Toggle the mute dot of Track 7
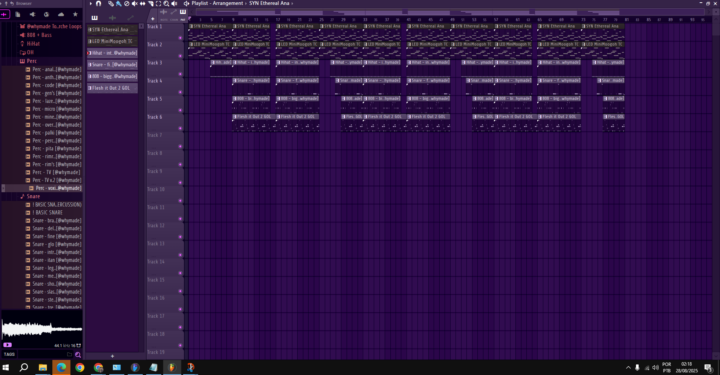720x375 pixels. (x=180, y=146)
